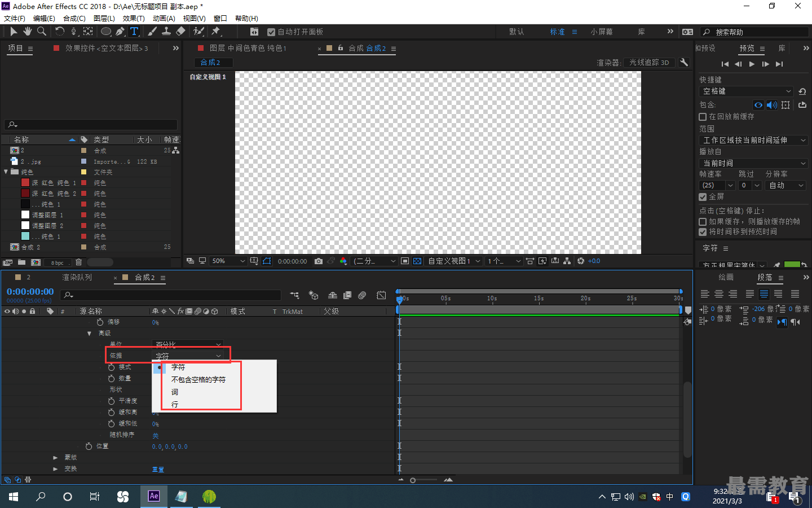Toggle stopwatch for 平滑度 property
Image resolution: width=812 pixels, height=508 pixels.
coord(112,401)
